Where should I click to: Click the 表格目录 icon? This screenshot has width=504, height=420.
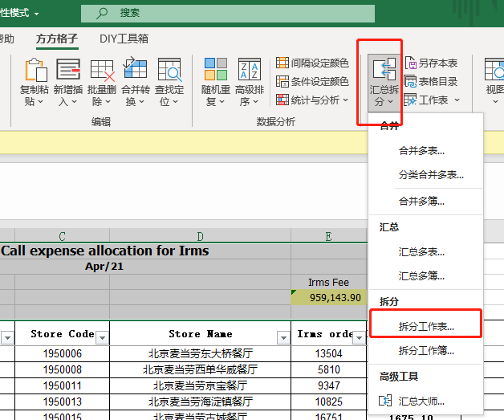(x=410, y=81)
